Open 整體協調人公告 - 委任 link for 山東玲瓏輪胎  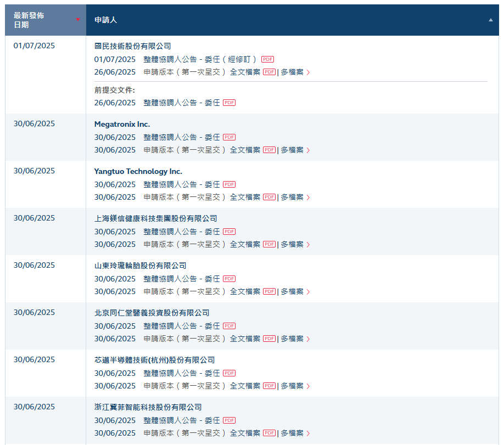point(181,279)
